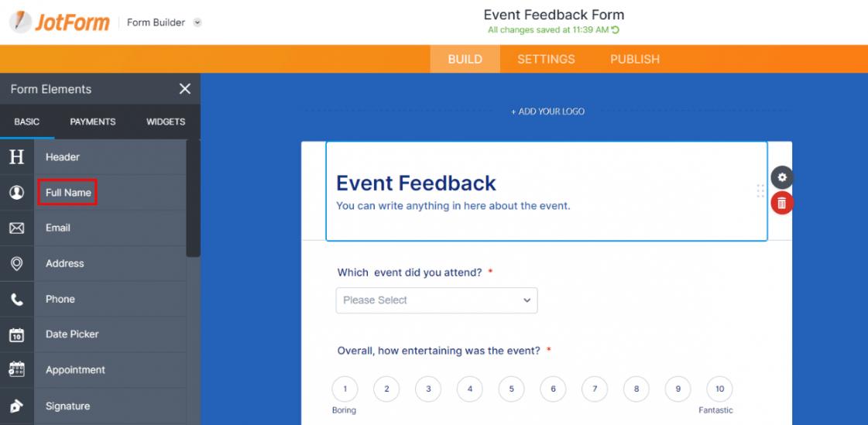Screen dimensions: 868x425
Task: Expand the Form Builder dropdown arrow
Action: click(x=197, y=22)
